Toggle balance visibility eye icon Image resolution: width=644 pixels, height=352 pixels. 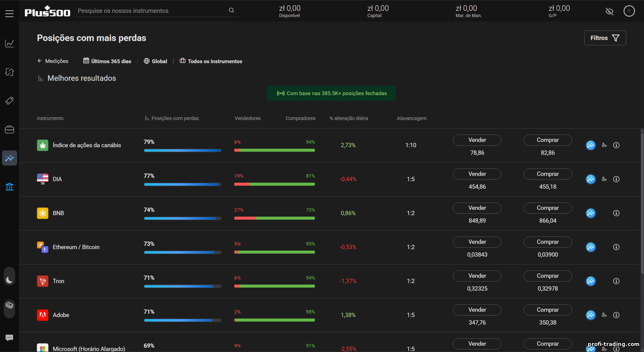pyautogui.click(x=609, y=11)
